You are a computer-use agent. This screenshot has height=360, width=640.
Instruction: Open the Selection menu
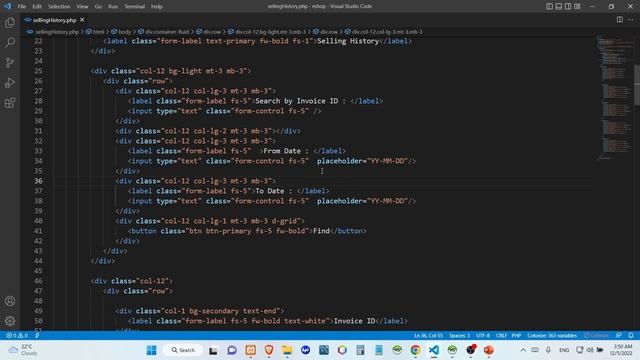(x=59, y=7)
